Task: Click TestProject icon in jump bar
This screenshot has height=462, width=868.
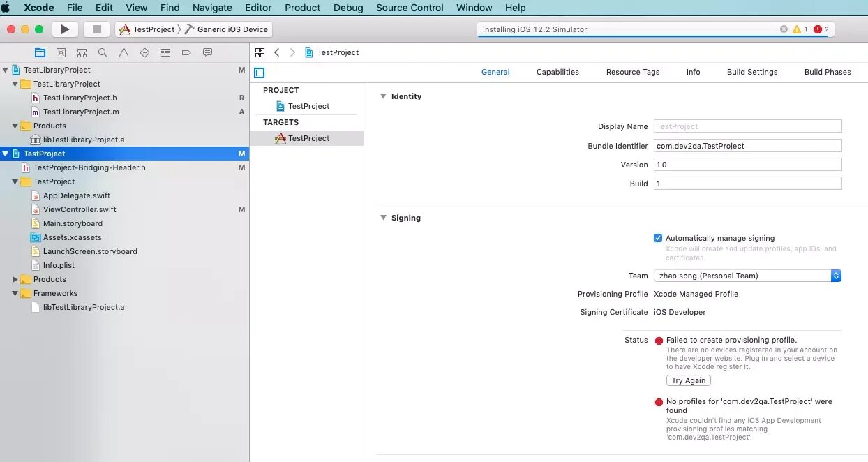Action: [309, 52]
